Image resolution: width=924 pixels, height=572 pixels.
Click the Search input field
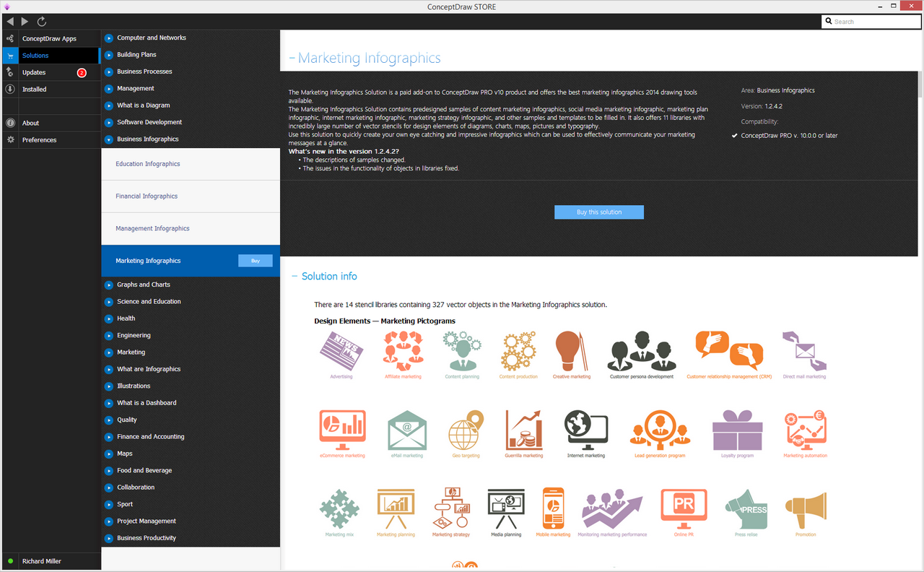tap(871, 22)
